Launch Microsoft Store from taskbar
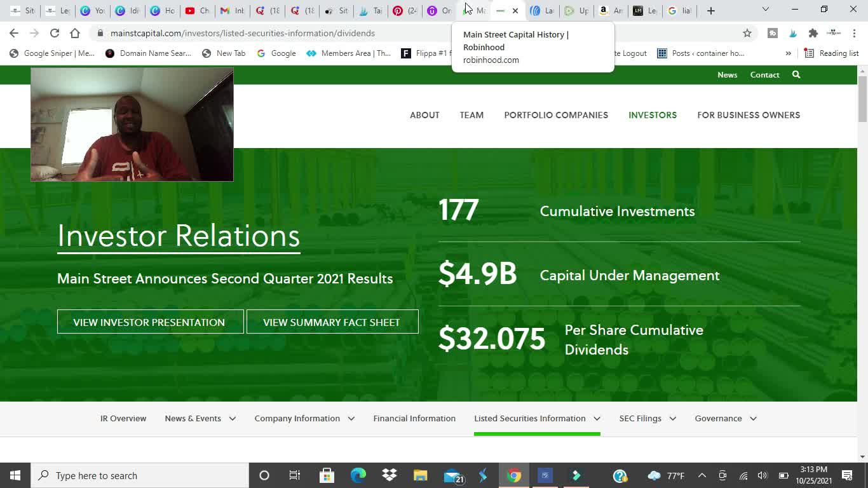868x488 pixels. tap(327, 475)
